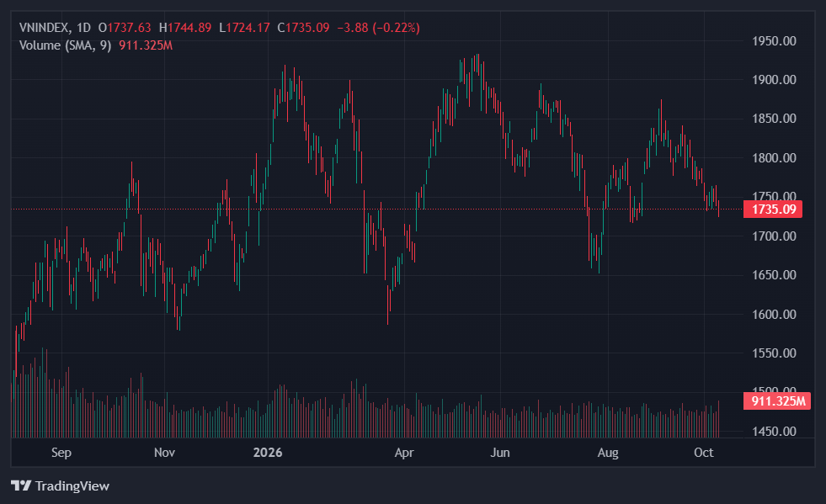Select the 1D interval label
The height and width of the screenshot is (504, 826).
click(83, 28)
